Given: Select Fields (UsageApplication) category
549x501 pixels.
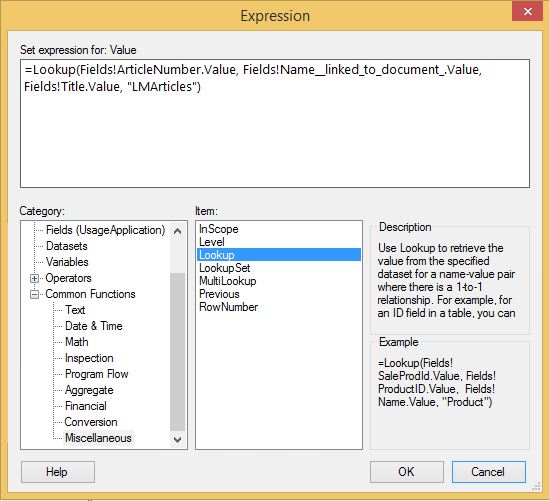Looking at the screenshot, I should [x=105, y=230].
